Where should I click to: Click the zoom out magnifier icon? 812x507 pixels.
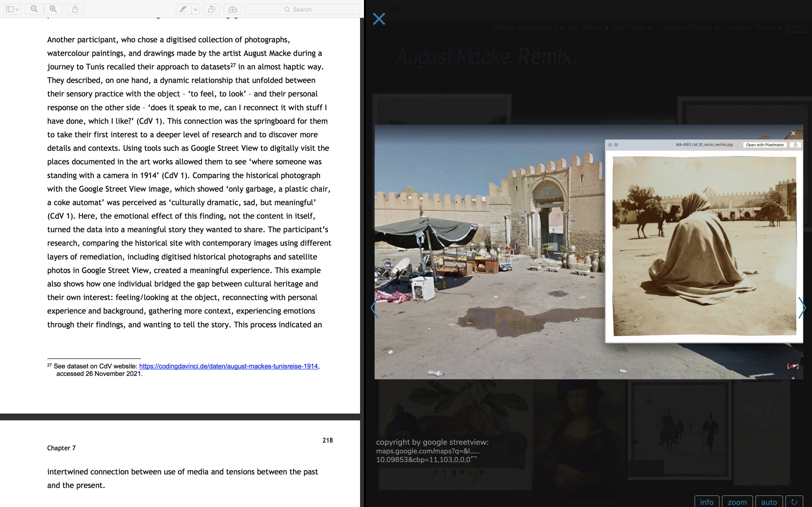34,9
